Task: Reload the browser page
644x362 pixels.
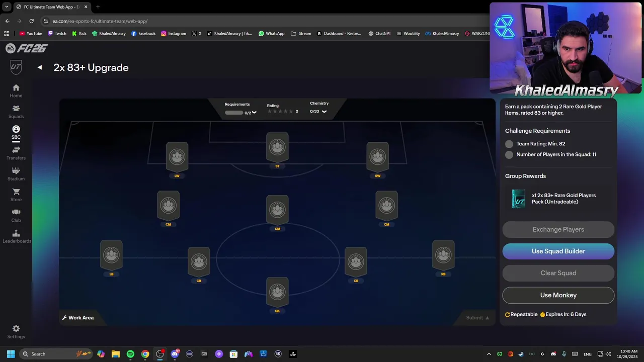Action: point(31,21)
